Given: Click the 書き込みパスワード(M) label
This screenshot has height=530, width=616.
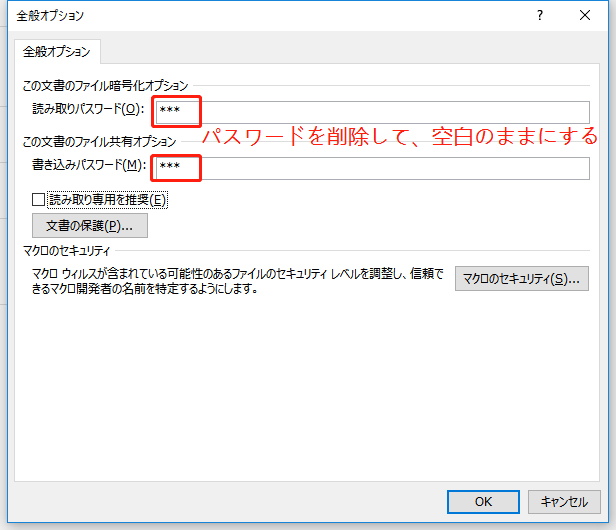Looking at the screenshot, I should 88,166.
